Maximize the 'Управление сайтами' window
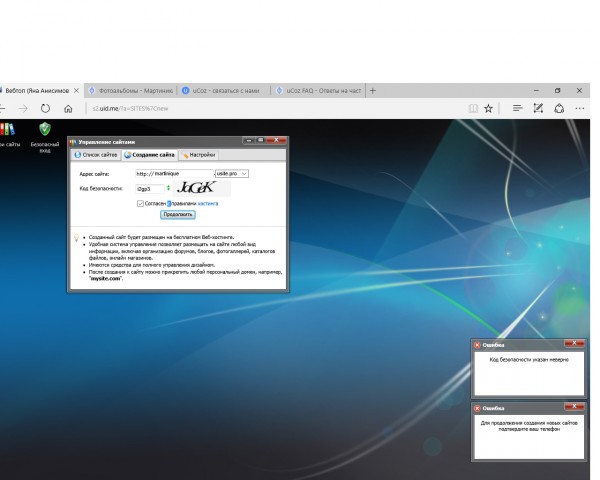 261,140
